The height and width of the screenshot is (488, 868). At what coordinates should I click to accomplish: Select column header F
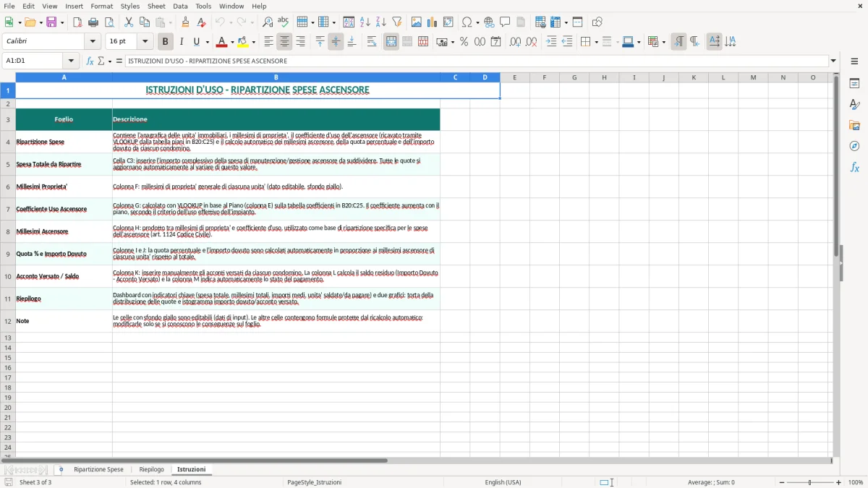pos(545,77)
